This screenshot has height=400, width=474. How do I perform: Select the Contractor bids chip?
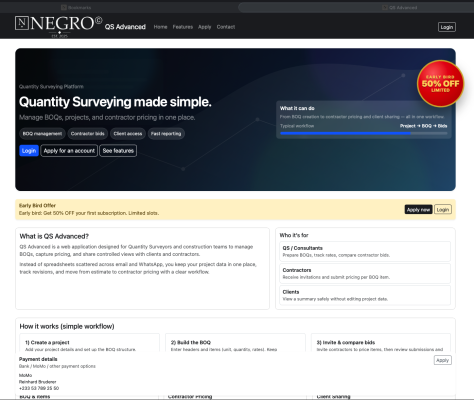click(x=88, y=134)
